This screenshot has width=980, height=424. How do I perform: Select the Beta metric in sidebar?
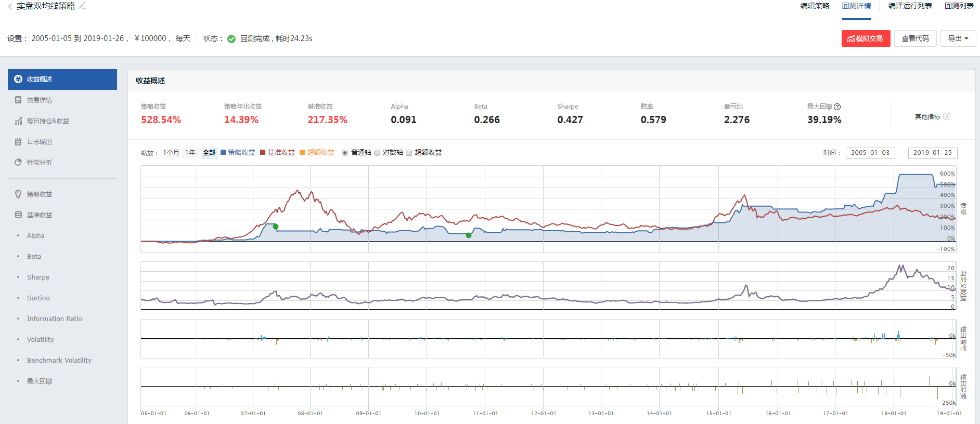point(34,256)
